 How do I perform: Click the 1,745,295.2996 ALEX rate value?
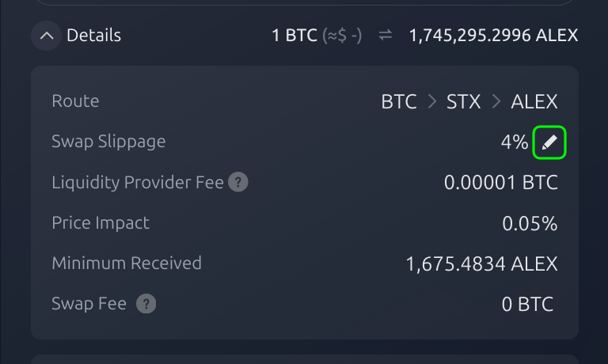tap(493, 36)
